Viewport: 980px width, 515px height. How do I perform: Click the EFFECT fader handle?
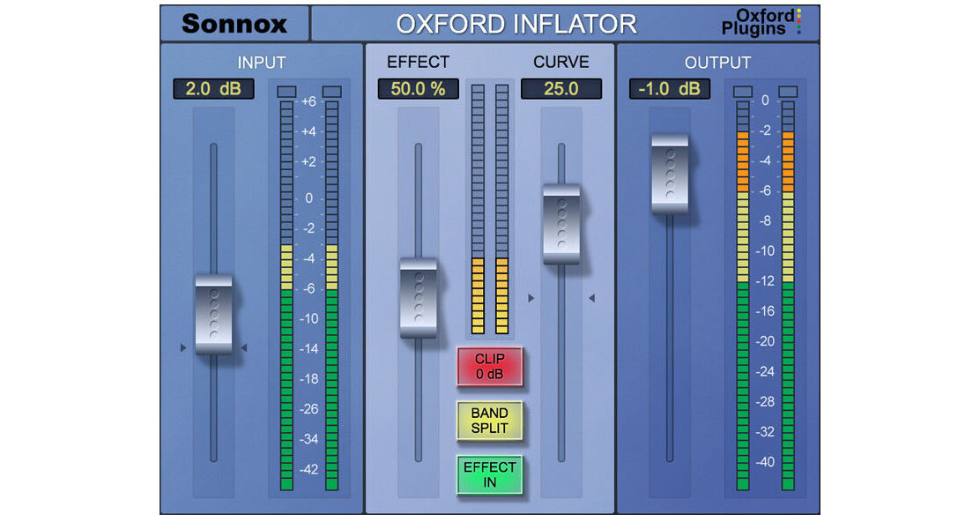point(418,298)
